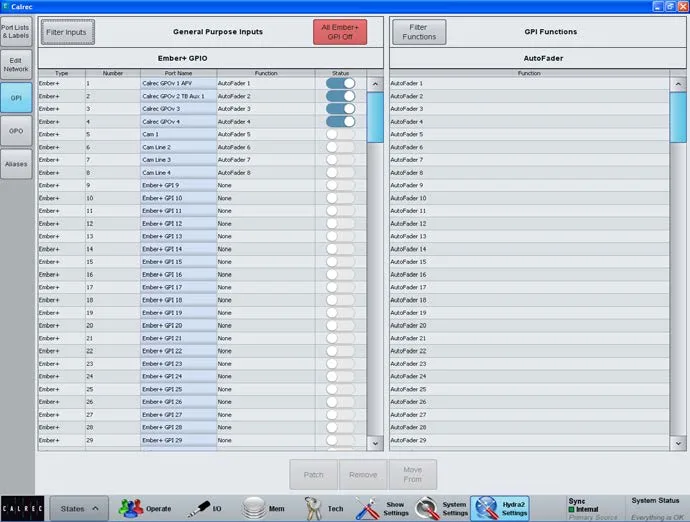Select port name Cam 1 field

click(178, 134)
